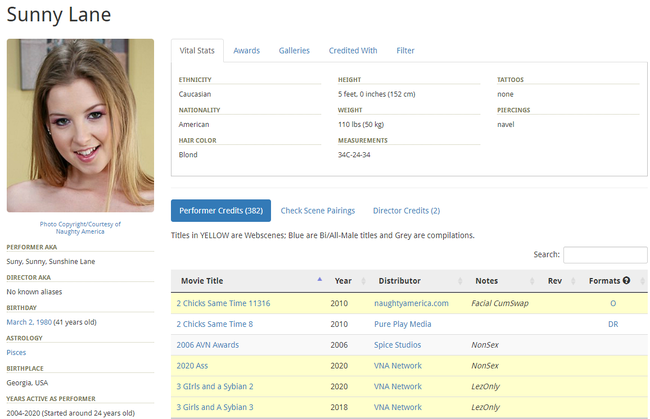The width and height of the screenshot is (650, 419).
Task: Click the performer profile photo
Action: (x=80, y=126)
